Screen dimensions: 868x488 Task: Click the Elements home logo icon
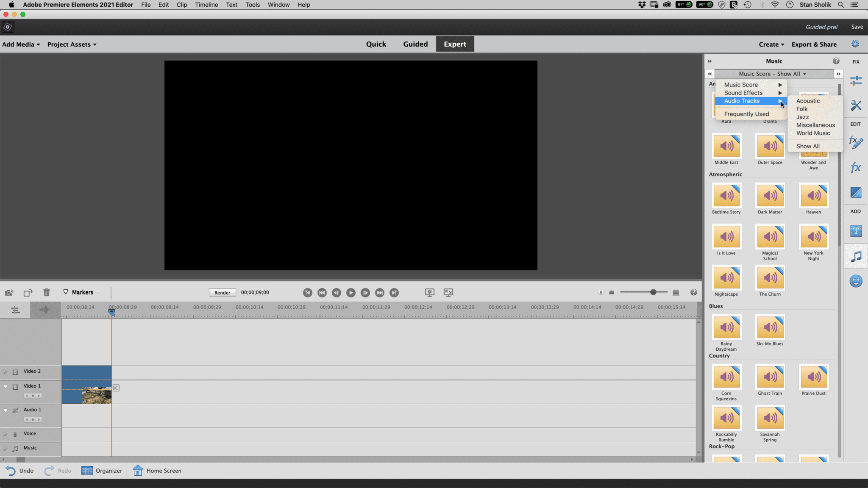coord(7,27)
